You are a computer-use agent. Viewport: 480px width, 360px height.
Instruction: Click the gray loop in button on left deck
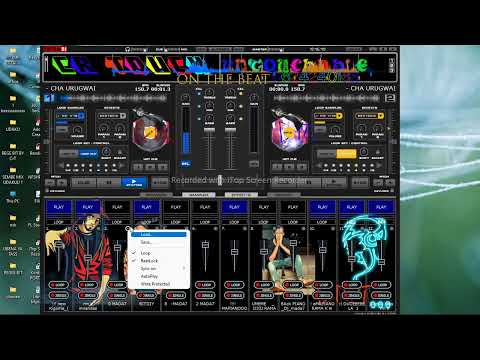69,154
